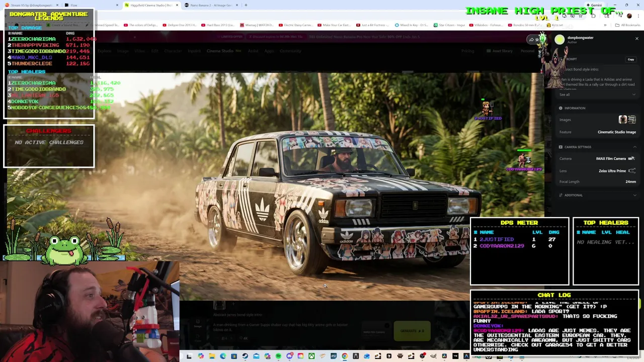This screenshot has height=362, width=644.
Task: Open 'Electric Daisy Carniv...' bookmark
Action: [x=296, y=25]
